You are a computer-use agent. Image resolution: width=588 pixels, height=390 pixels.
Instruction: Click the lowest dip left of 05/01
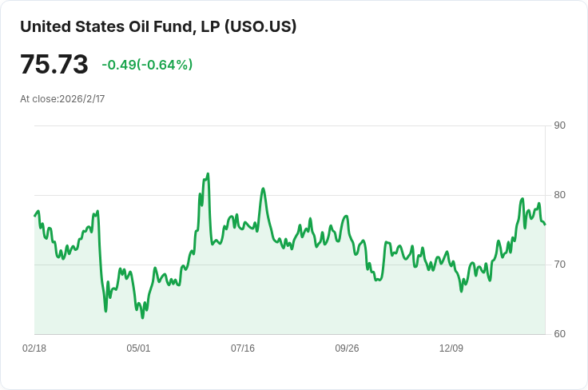[143, 317]
